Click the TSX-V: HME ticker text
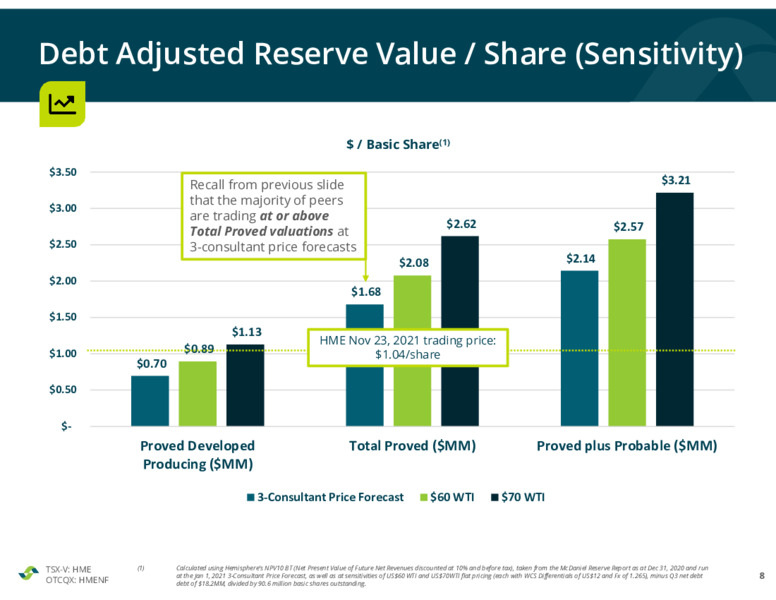Screen dimensions: 776x600 (68, 569)
